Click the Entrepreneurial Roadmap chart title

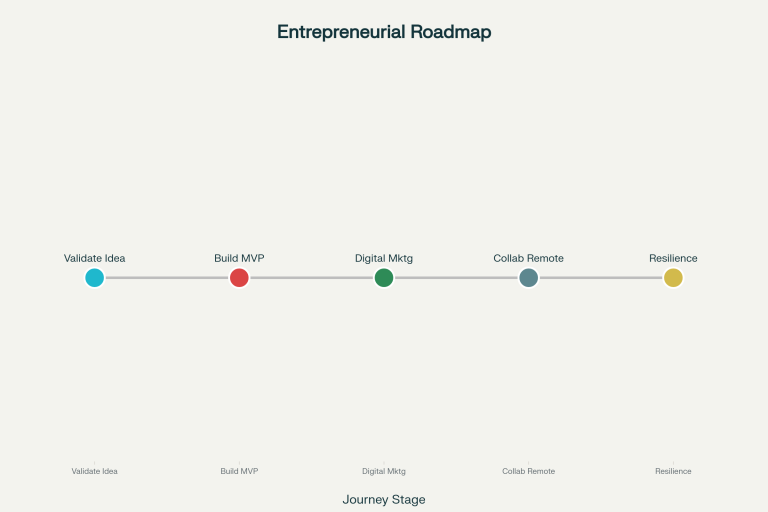(x=384, y=32)
